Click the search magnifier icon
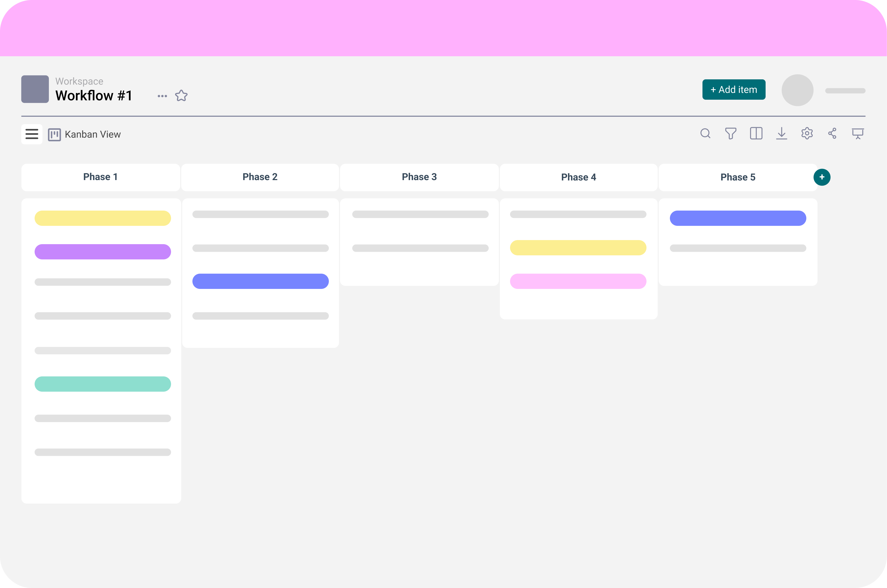 (705, 134)
